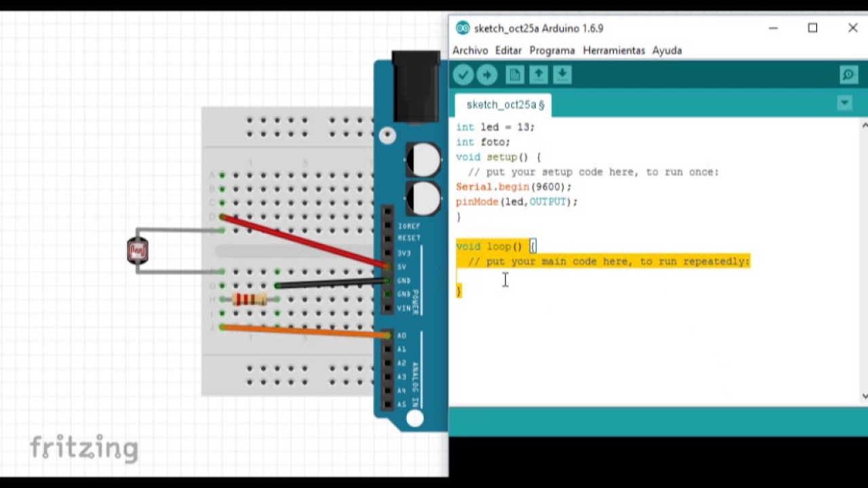Save the sketch with the down-arrow icon
The width and height of the screenshot is (868, 488).
(562, 75)
